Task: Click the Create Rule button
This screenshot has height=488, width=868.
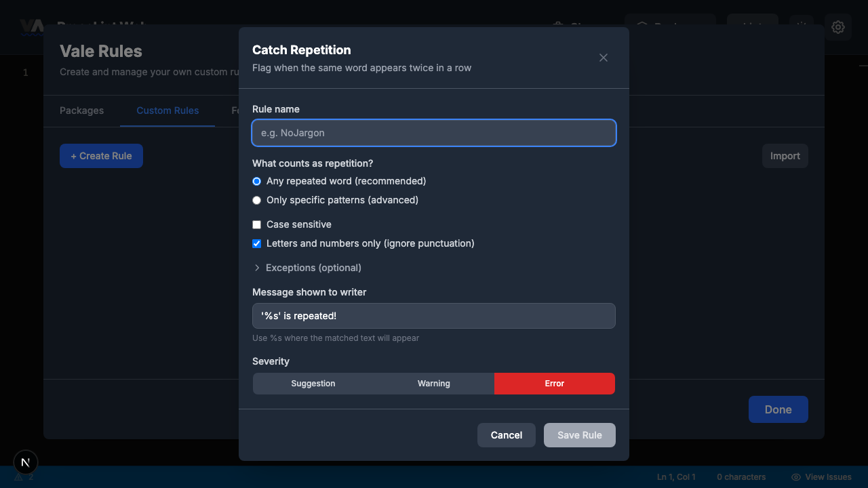Action: pyautogui.click(x=101, y=156)
